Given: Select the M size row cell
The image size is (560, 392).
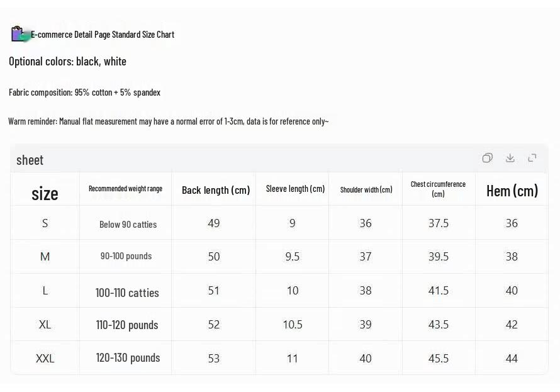Looking at the screenshot, I should click(x=45, y=256).
